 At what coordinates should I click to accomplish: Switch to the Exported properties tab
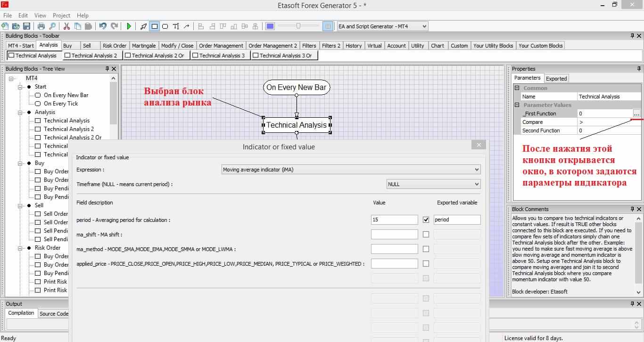[x=556, y=79]
